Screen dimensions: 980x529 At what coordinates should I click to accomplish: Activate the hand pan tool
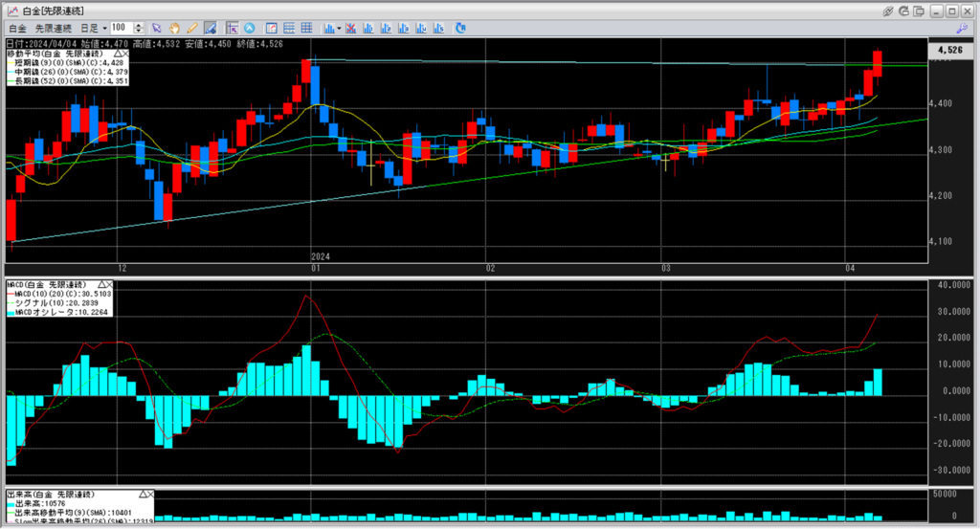[174, 29]
